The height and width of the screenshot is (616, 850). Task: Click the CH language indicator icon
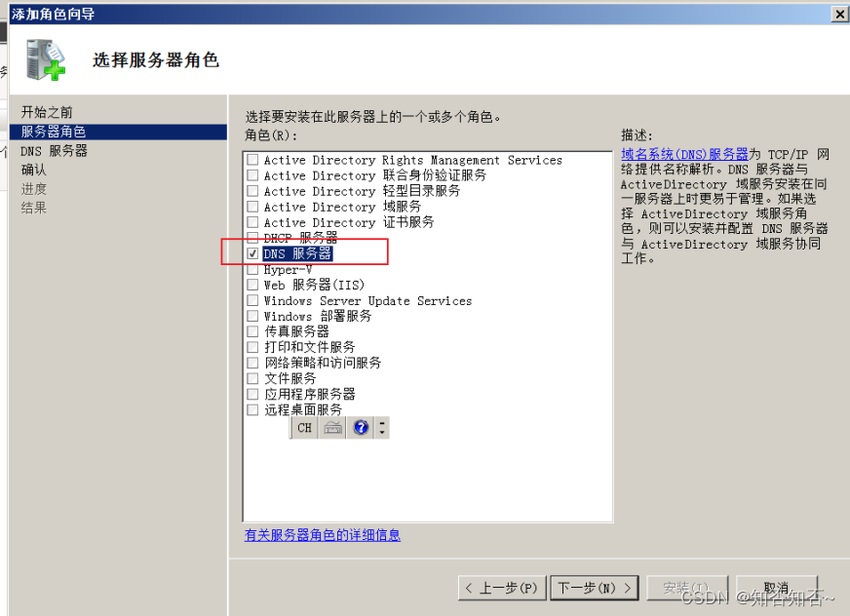(304, 428)
